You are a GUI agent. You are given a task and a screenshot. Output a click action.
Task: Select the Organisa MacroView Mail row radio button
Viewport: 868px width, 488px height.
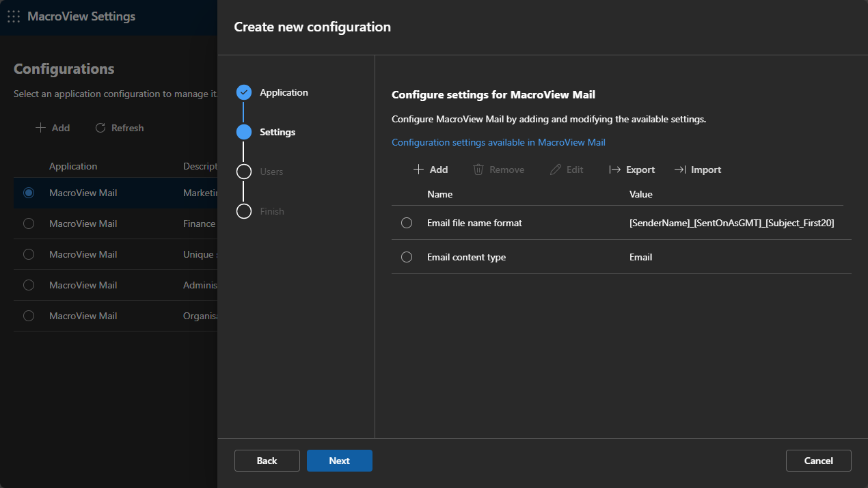pyautogui.click(x=29, y=316)
